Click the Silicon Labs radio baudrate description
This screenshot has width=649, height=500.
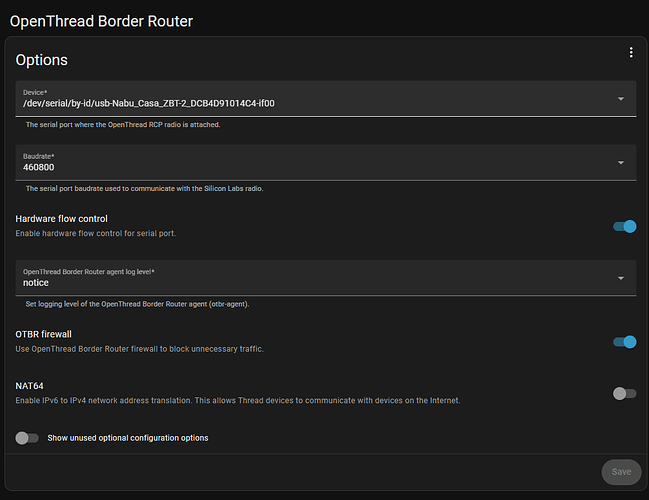point(144,188)
